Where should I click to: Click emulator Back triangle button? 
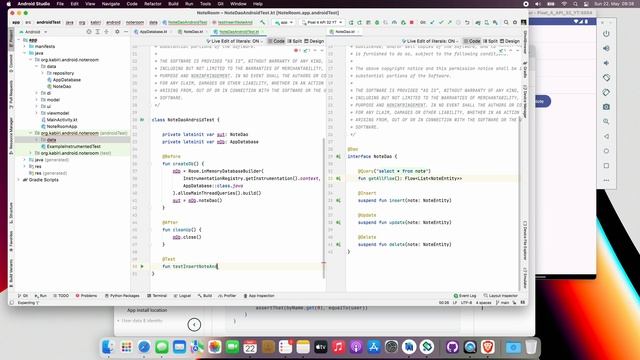(x=606, y=136)
